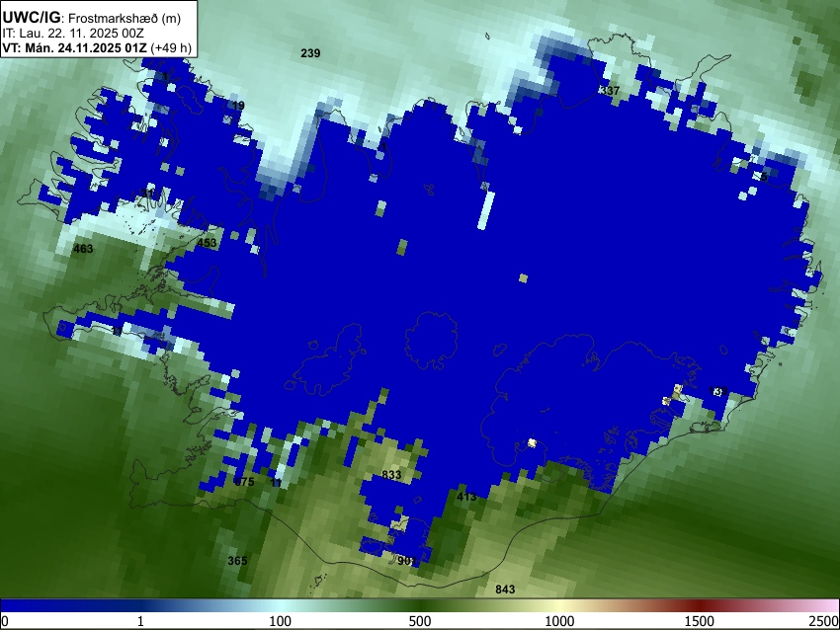840x630 pixels.
Task: Click the color scale tick label 2500
Action: 824,621
